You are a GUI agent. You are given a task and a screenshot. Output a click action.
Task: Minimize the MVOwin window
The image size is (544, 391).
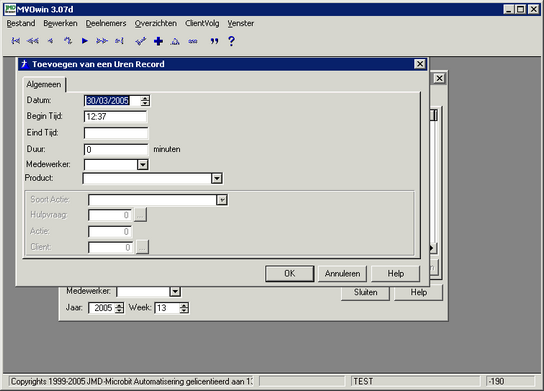pyautogui.click(x=509, y=9)
